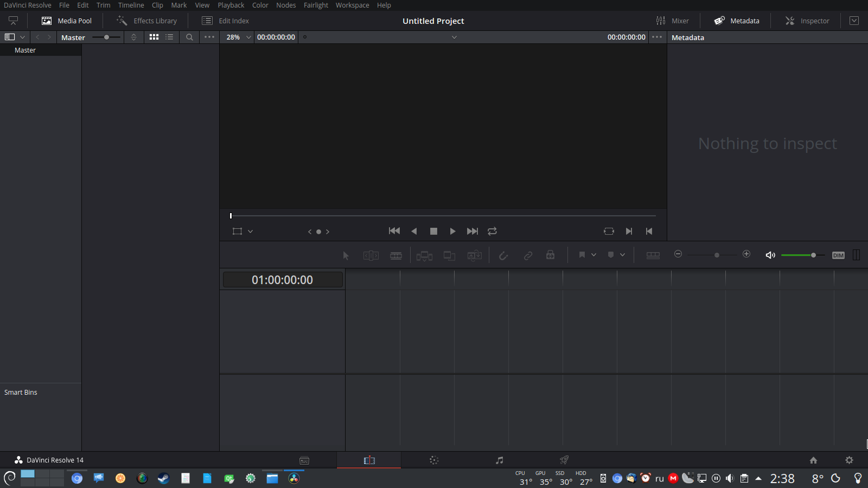
Task: Open the viewer zoom percentage dropdown
Action: 238,37
